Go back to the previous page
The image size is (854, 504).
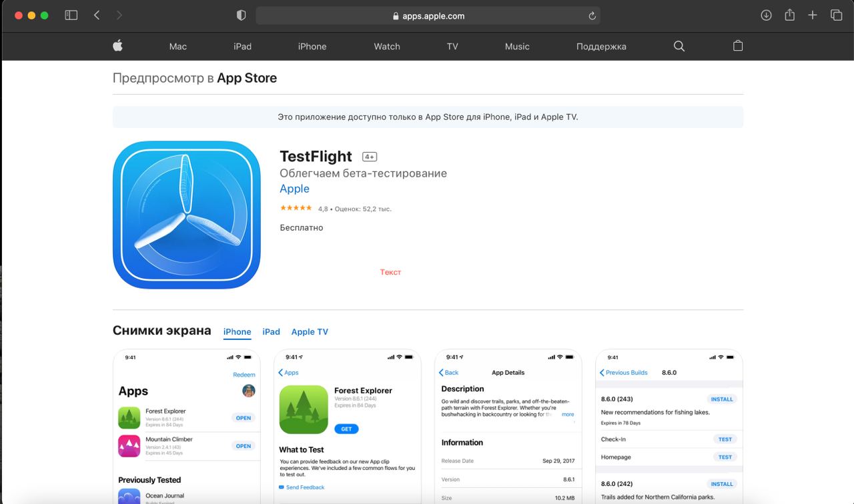pyautogui.click(x=97, y=15)
